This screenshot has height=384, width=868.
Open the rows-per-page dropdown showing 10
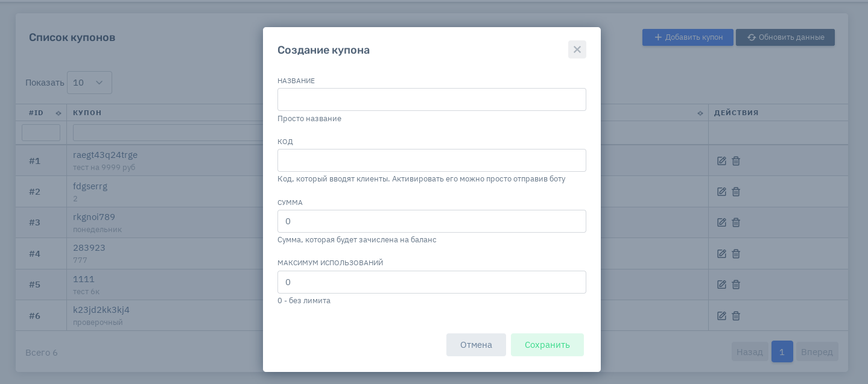[89, 83]
